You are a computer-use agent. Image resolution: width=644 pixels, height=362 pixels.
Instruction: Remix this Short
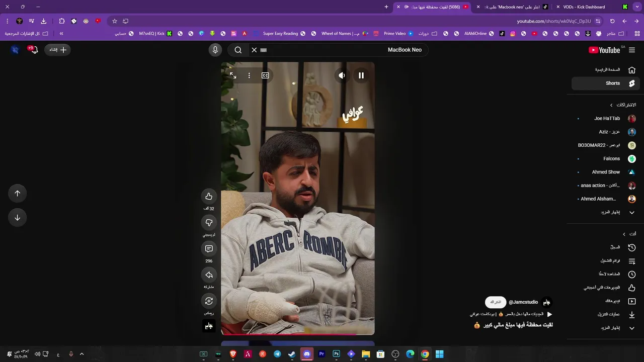click(209, 301)
